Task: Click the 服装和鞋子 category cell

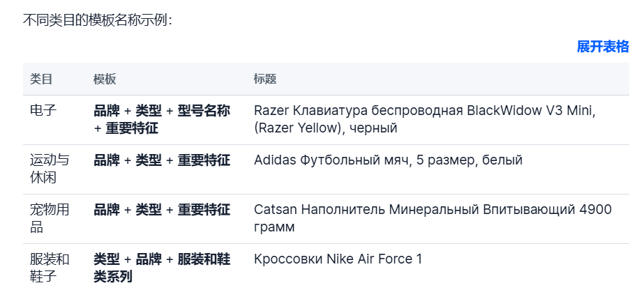Action: click(x=50, y=268)
